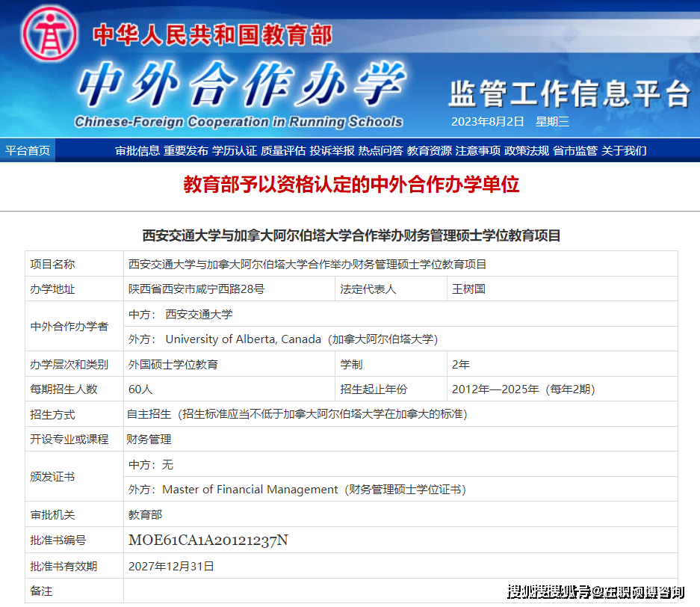Click the 中外合作办学者 label cell
This screenshot has width=700, height=607.
coord(74,327)
